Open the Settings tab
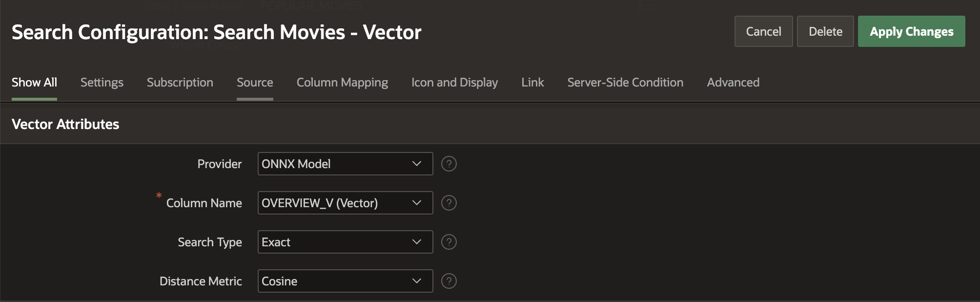980x302 pixels. click(102, 82)
